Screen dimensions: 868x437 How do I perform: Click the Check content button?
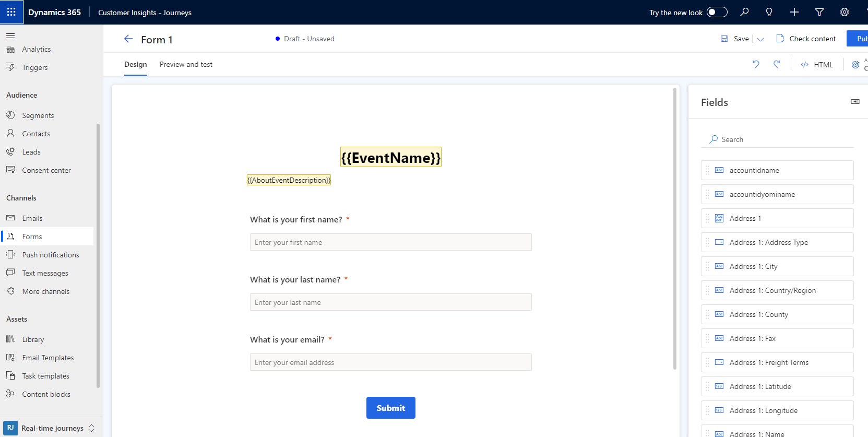(x=806, y=39)
